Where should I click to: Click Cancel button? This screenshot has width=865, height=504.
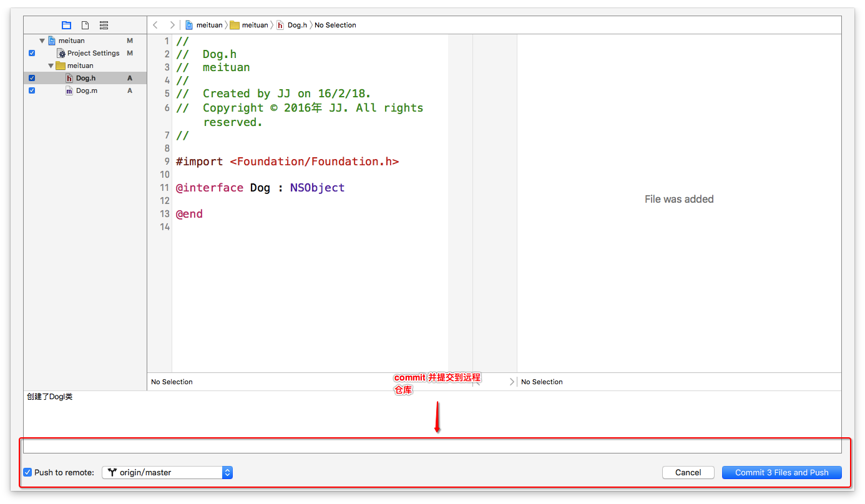[x=688, y=472]
